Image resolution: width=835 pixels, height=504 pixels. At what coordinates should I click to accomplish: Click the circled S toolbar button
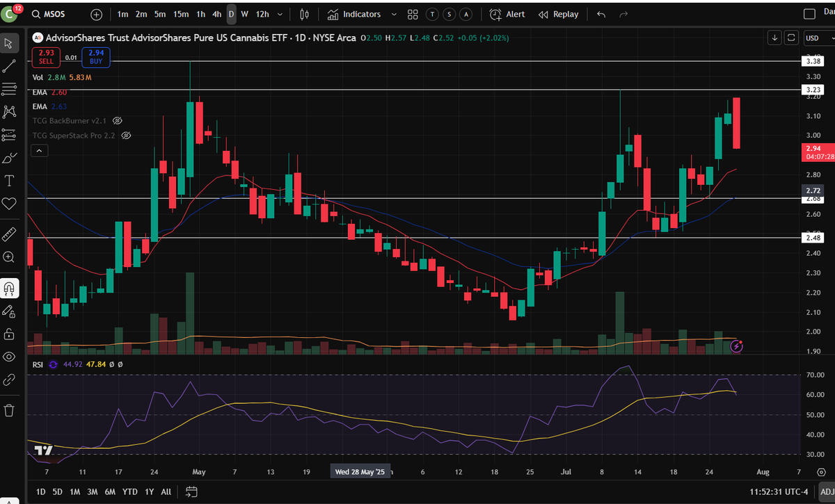point(449,14)
